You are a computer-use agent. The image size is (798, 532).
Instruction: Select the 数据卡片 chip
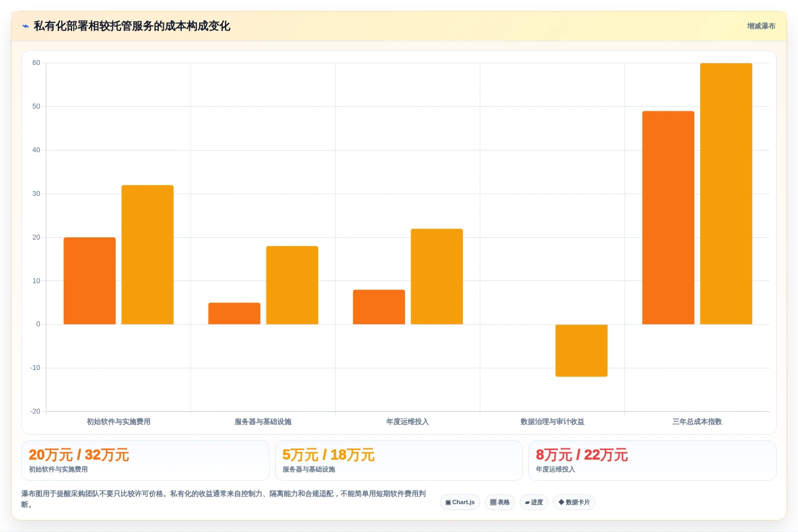[x=574, y=503]
